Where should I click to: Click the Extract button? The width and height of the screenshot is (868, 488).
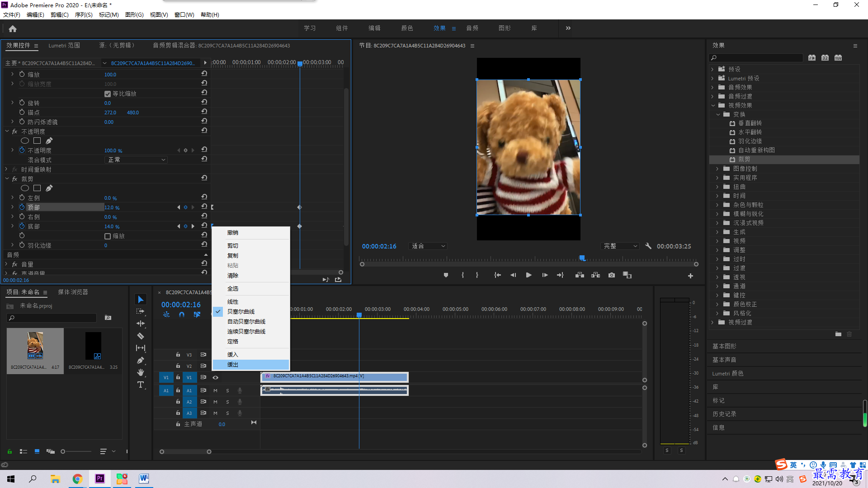coord(596,275)
